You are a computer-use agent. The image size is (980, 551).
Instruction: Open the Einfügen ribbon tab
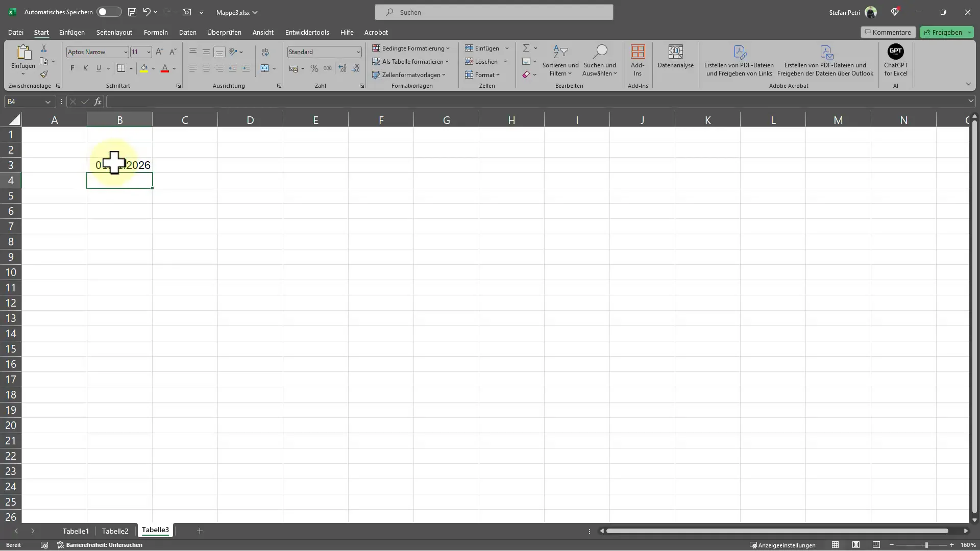point(71,32)
